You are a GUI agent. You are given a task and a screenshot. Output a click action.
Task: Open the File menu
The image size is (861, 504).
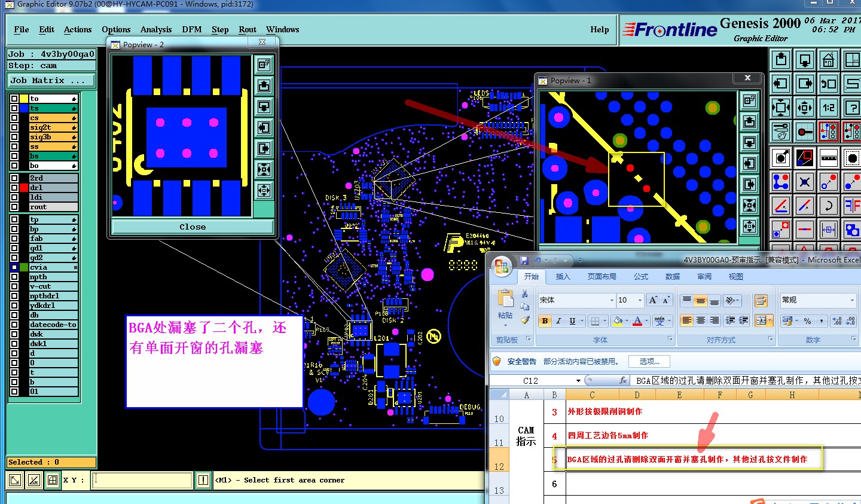(x=22, y=29)
